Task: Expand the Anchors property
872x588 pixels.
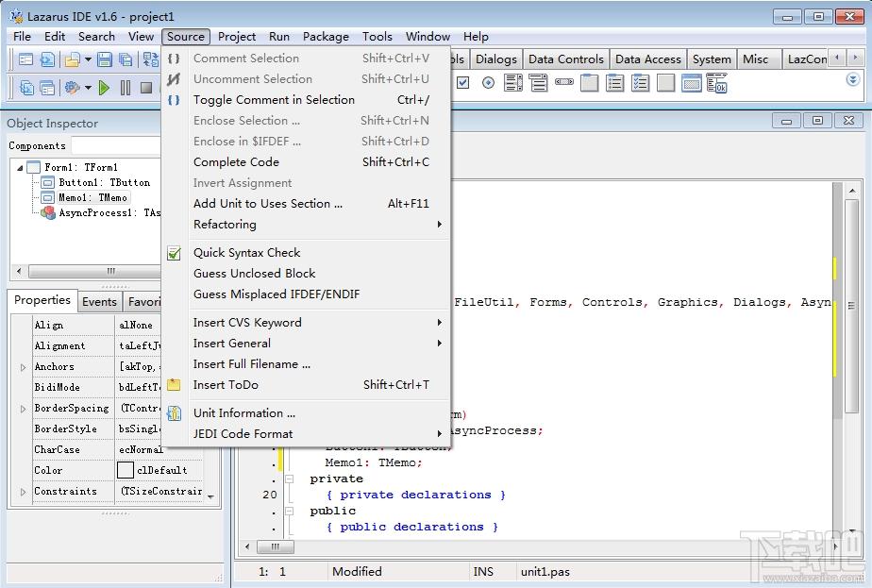Action: (23, 367)
